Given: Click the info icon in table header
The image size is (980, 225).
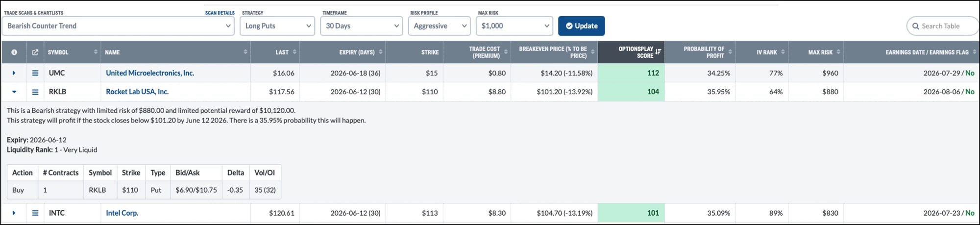Looking at the screenshot, I should (x=14, y=52).
